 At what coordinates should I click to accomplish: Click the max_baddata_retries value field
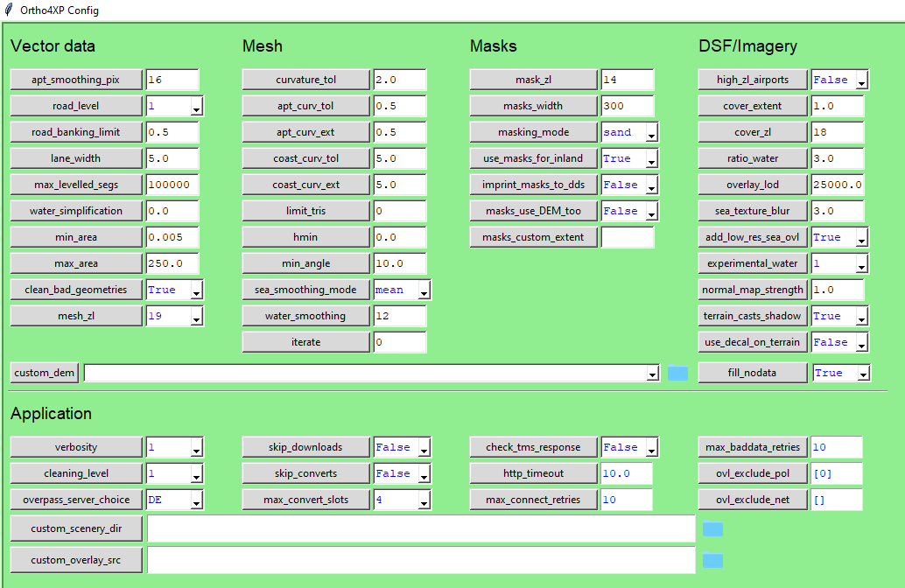tap(837, 447)
